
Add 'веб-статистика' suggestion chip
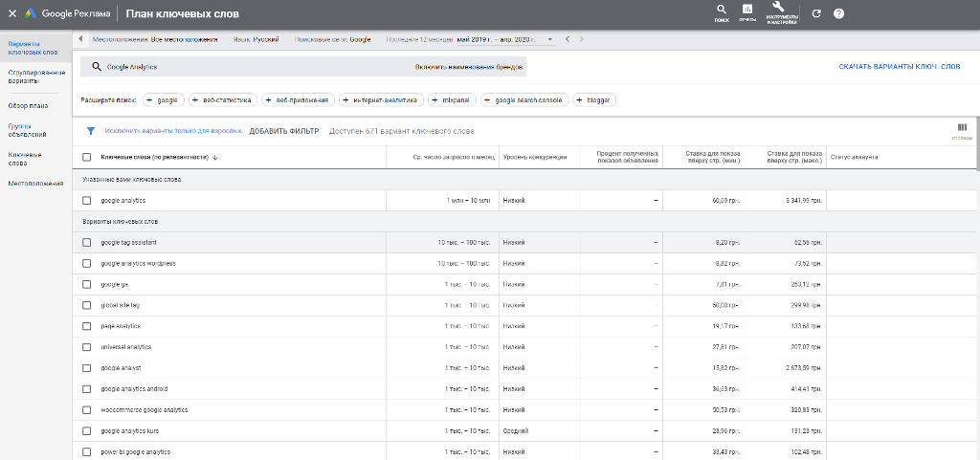coord(223,99)
